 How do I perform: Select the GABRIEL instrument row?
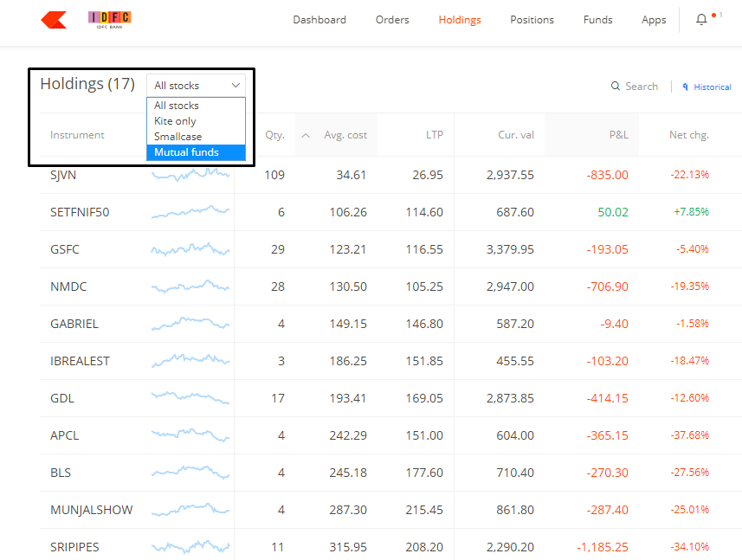(74, 324)
